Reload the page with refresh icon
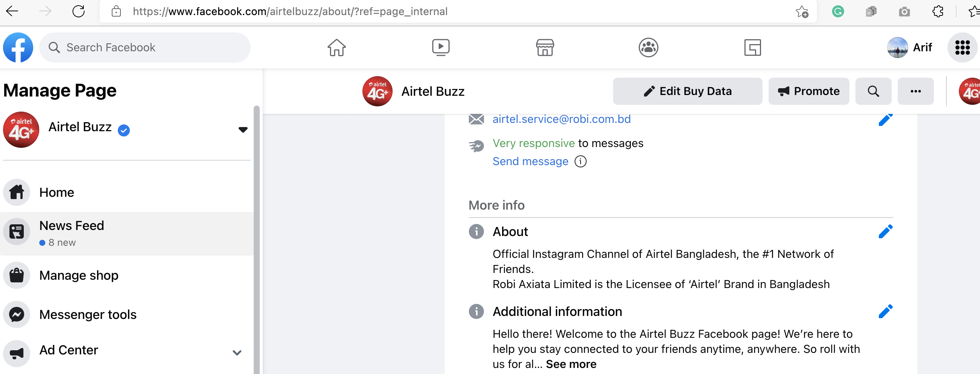Image resolution: width=980 pixels, height=374 pixels. click(x=79, y=11)
